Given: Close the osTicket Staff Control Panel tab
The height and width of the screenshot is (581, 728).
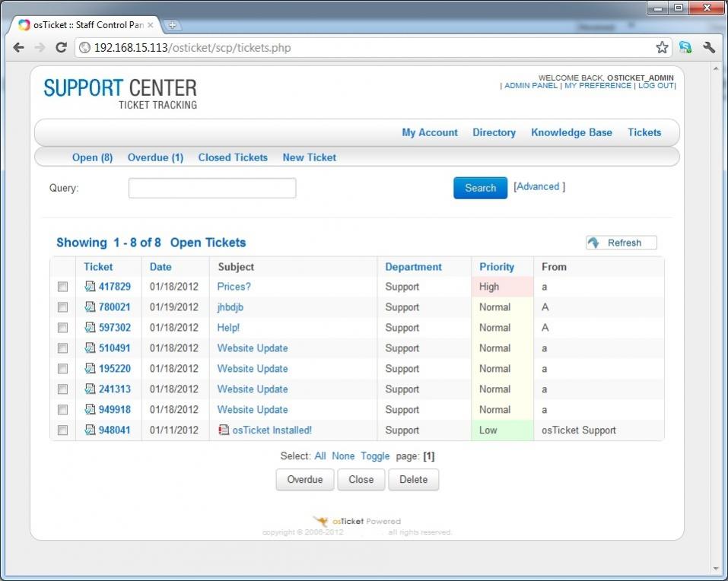Looking at the screenshot, I should tap(151, 25).
